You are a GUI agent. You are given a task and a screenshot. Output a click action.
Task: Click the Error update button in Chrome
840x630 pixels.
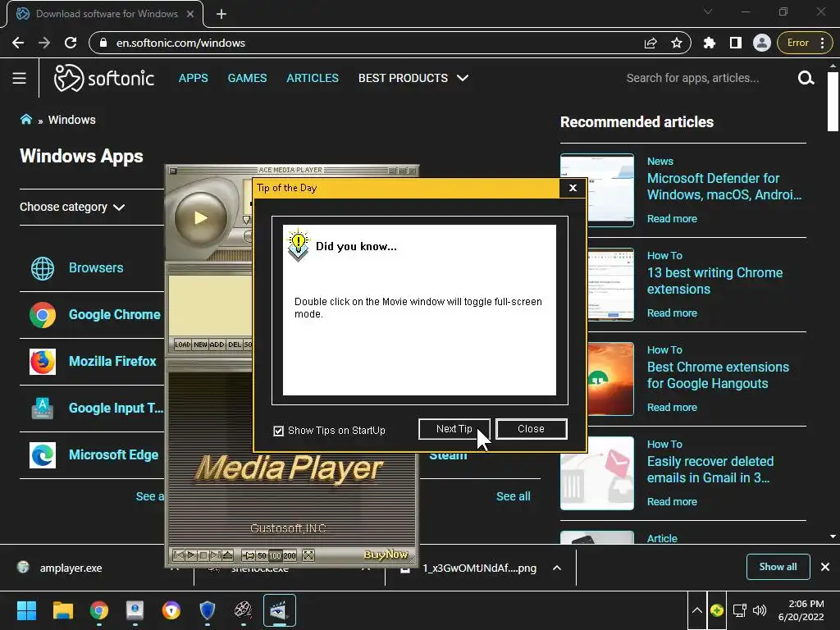(806, 43)
